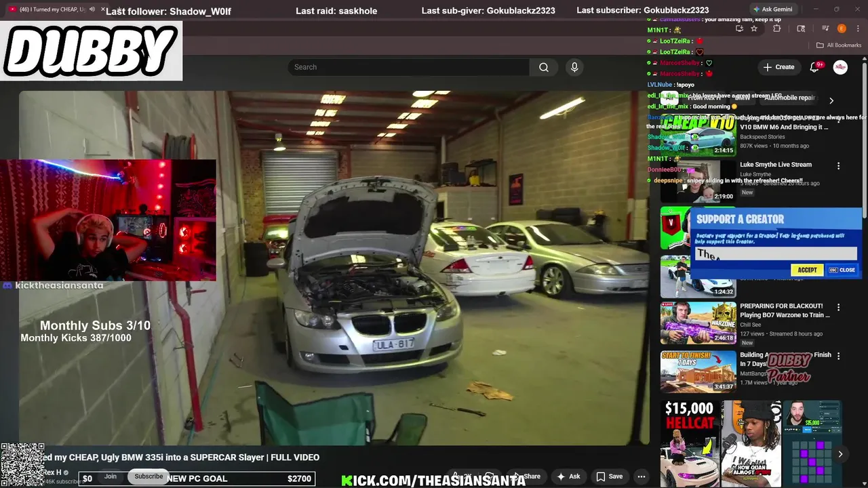
Task: Save the video to a playlist
Action: point(609,476)
